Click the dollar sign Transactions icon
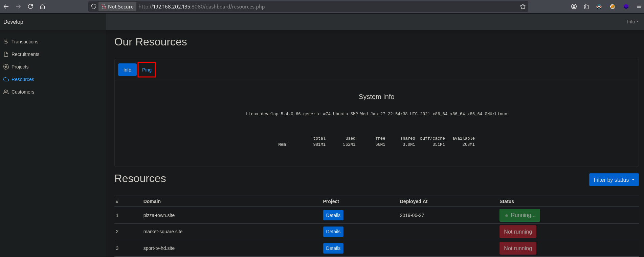 point(6,42)
